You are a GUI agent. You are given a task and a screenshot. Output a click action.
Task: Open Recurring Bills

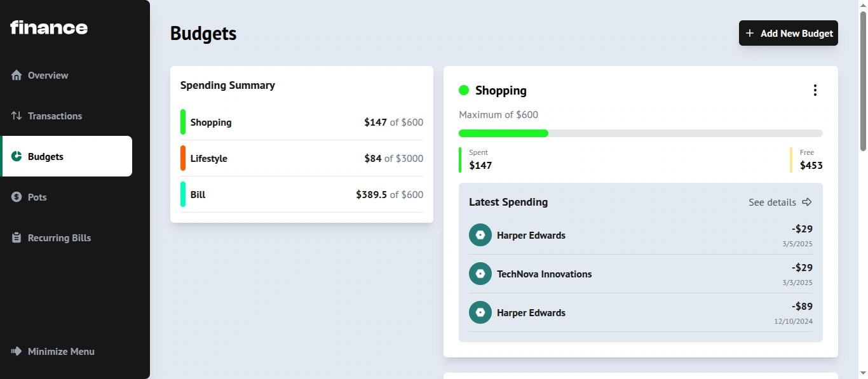(67, 237)
